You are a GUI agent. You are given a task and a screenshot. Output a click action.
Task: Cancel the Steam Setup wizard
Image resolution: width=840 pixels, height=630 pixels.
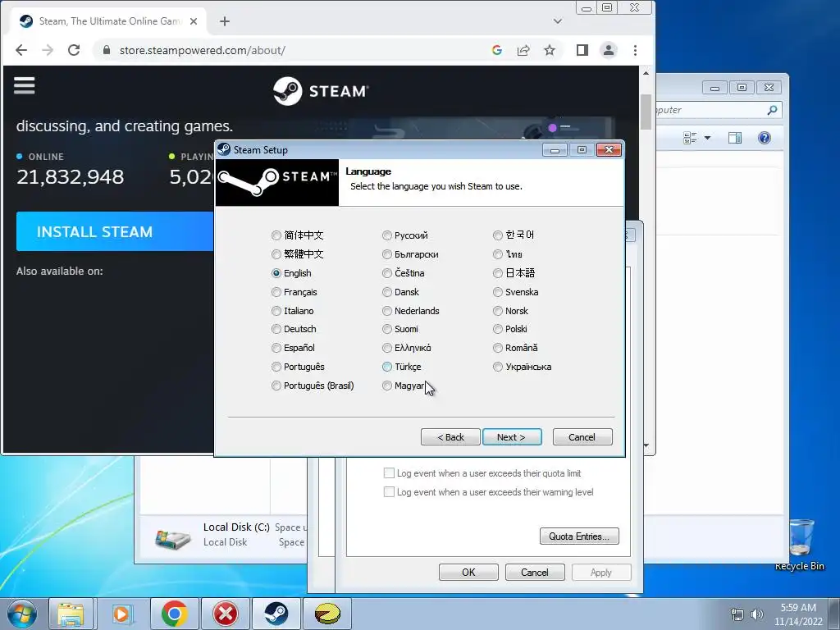click(x=582, y=437)
